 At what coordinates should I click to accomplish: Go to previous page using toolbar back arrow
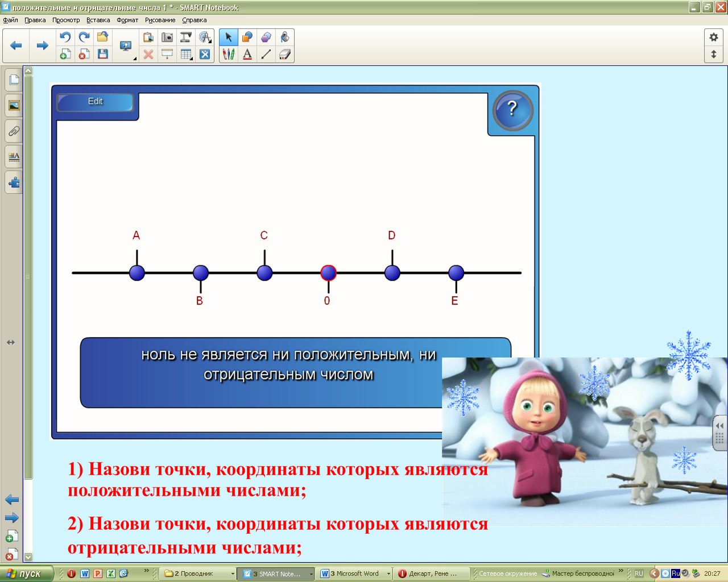[x=16, y=45]
